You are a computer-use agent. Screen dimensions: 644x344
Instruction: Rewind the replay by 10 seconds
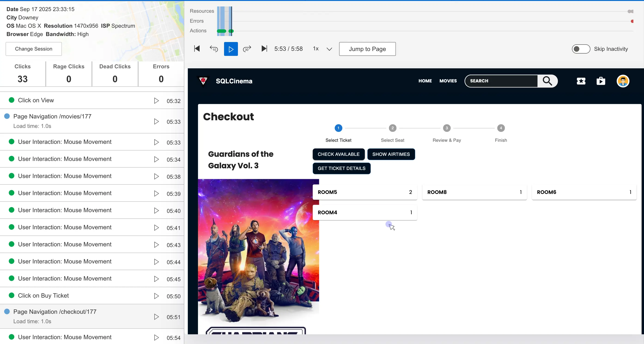(x=213, y=49)
